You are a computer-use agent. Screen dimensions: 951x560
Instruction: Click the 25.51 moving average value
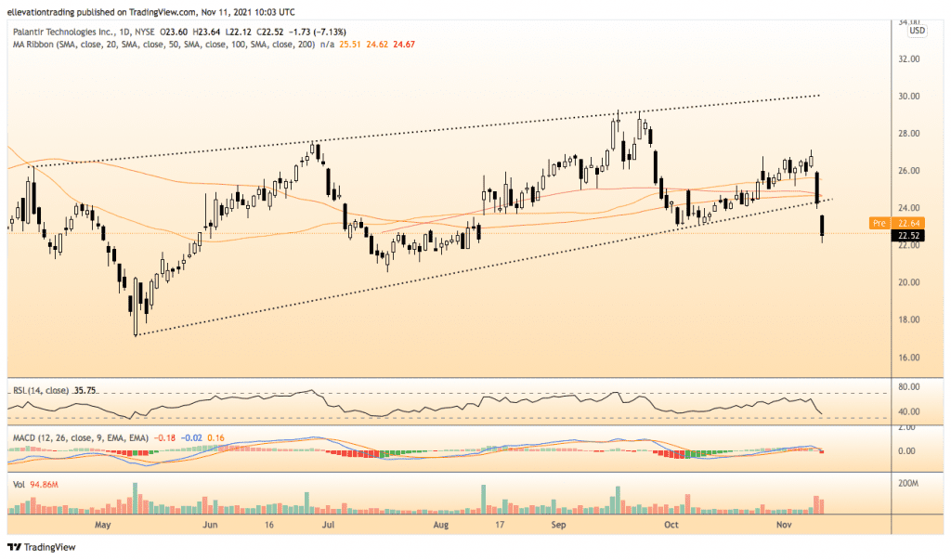tap(350, 45)
